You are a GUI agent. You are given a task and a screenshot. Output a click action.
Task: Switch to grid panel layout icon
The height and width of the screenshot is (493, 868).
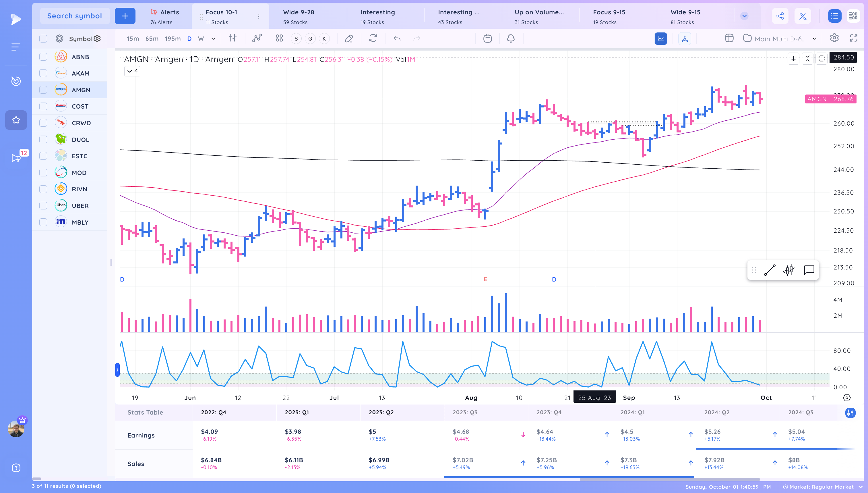coord(853,16)
